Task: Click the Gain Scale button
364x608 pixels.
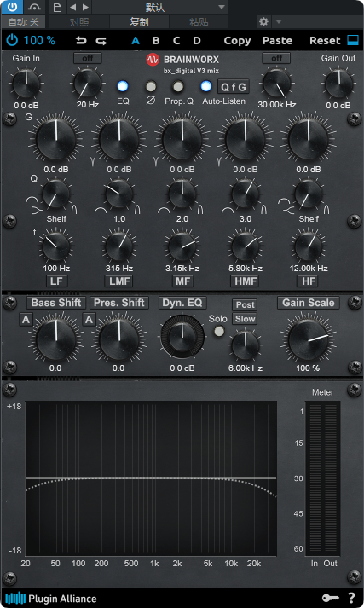Action: point(309,303)
